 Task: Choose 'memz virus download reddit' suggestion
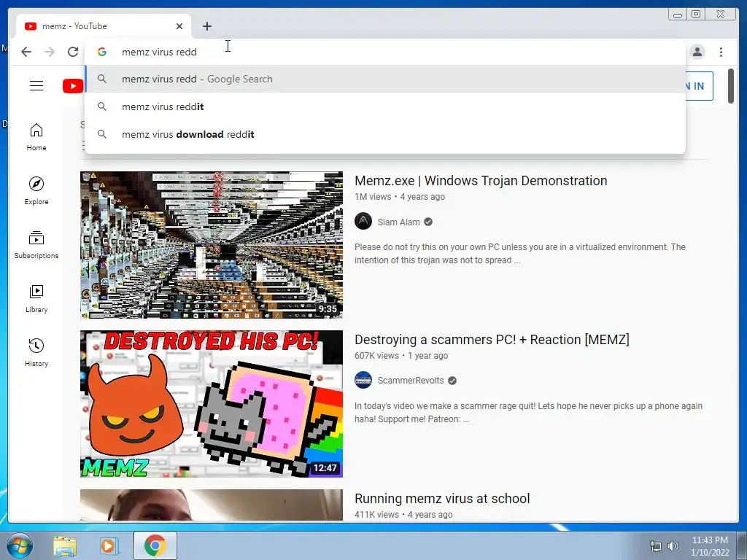385,134
